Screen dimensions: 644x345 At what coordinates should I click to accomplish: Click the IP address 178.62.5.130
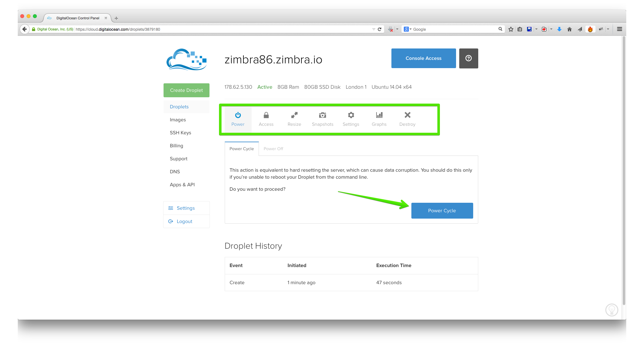point(238,87)
